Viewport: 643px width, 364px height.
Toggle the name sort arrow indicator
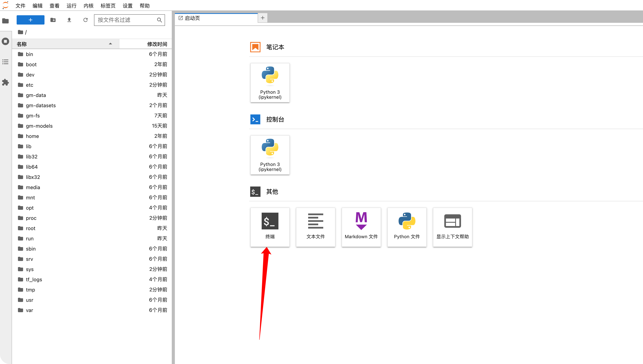[x=110, y=44]
